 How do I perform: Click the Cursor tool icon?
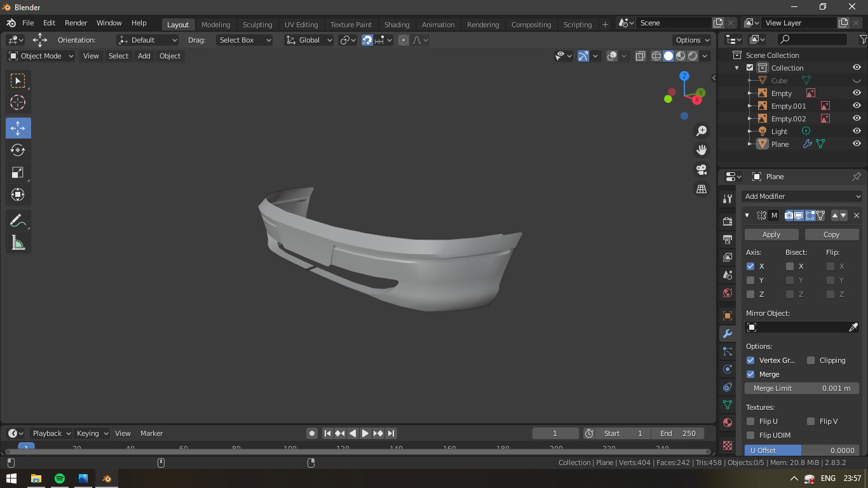(18, 102)
